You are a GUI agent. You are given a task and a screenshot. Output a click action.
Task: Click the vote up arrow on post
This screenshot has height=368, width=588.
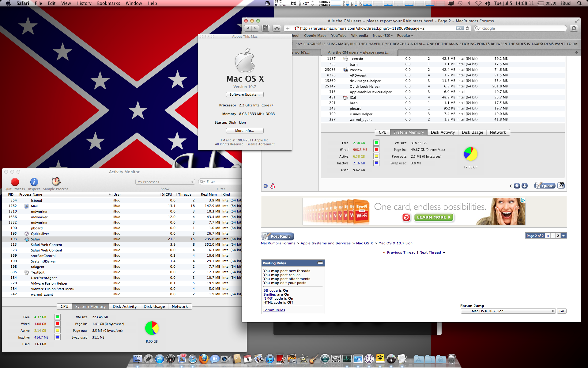(517, 186)
